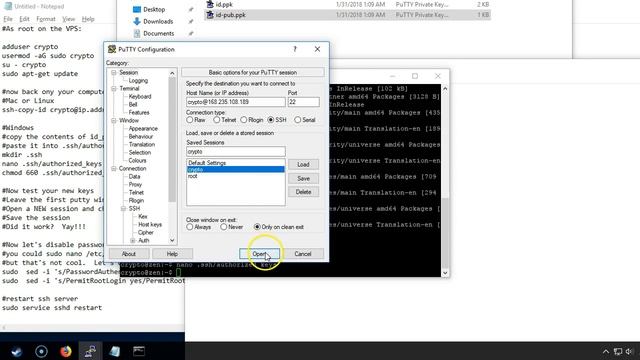
Task: Click Firefox icon in the taskbar
Action: pyautogui.click(x=66, y=351)
